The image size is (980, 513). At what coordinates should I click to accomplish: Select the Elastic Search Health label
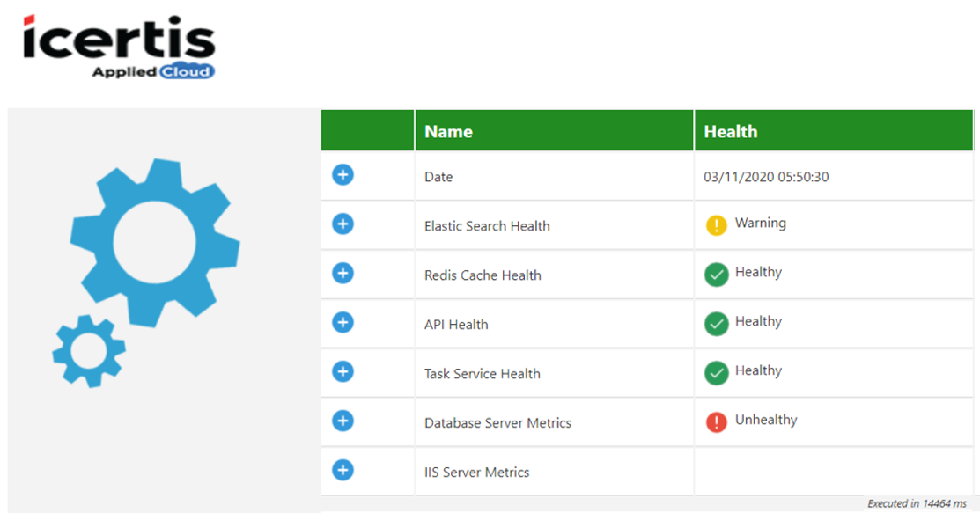point(487,226)
